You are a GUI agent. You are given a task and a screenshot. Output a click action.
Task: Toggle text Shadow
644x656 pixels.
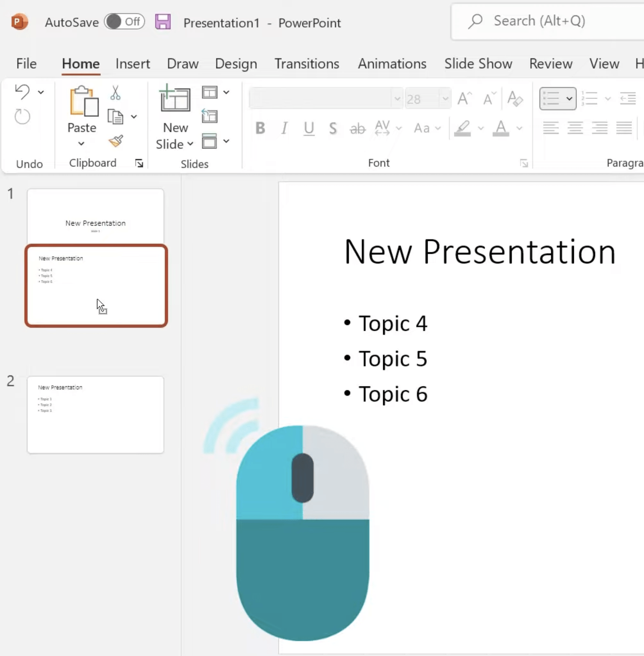pyautogui.click(x=333, y=128)
